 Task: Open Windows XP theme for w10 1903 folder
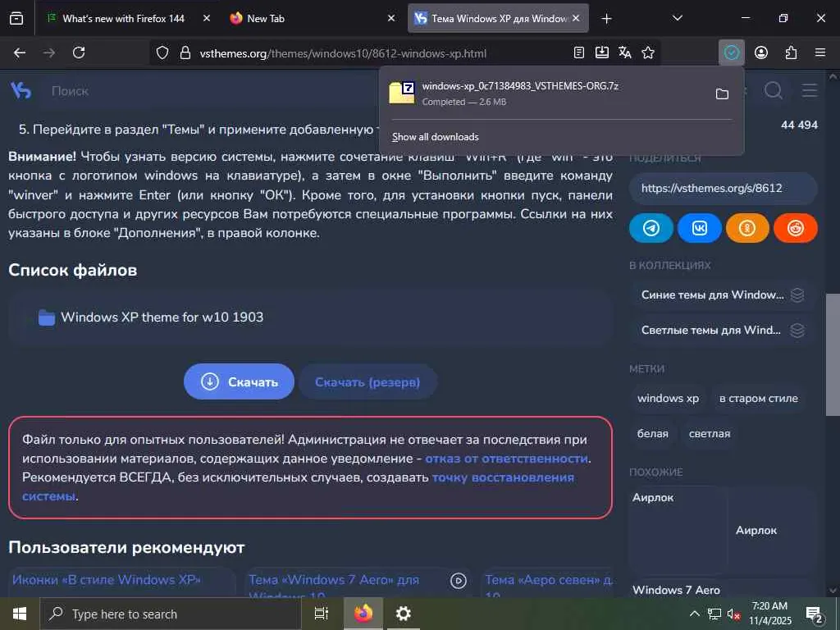coord(162,317)
